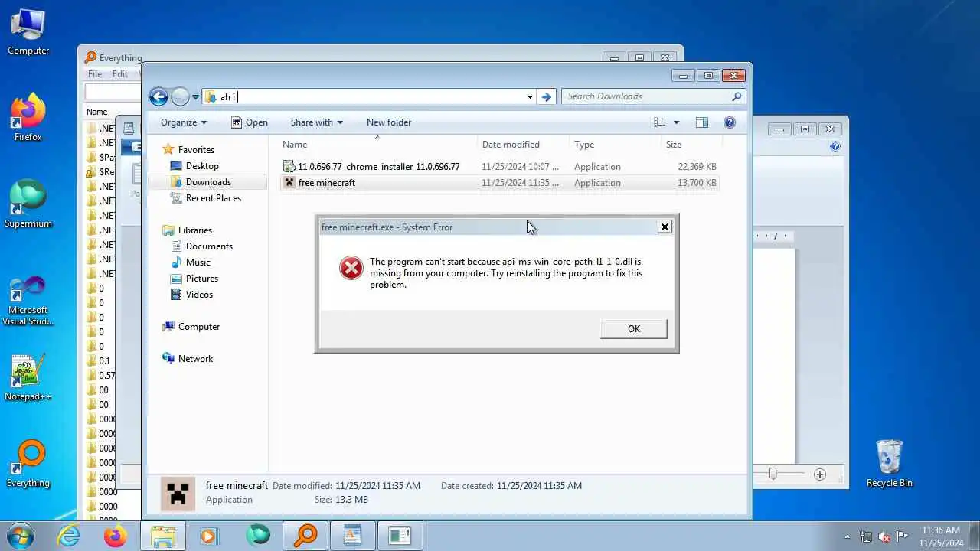Click the chrome installer file icon
The width and height of the screenshot is (980, 551).
point(289,166)
